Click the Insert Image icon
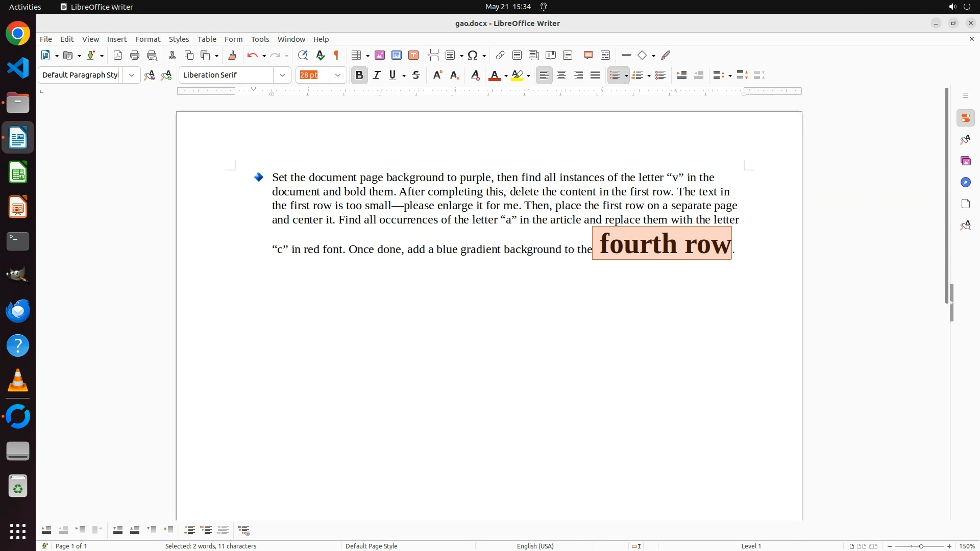This screenshot has height=551, width=980. (x=380, y=56)
